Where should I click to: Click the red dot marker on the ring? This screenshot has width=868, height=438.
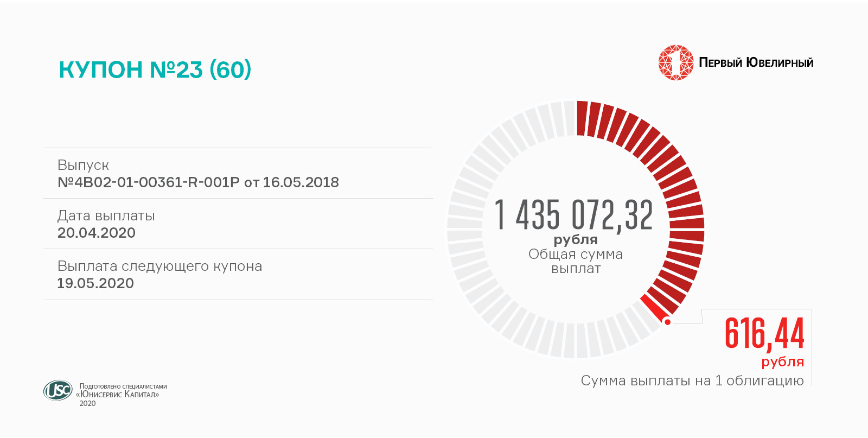tap(668, 322)
